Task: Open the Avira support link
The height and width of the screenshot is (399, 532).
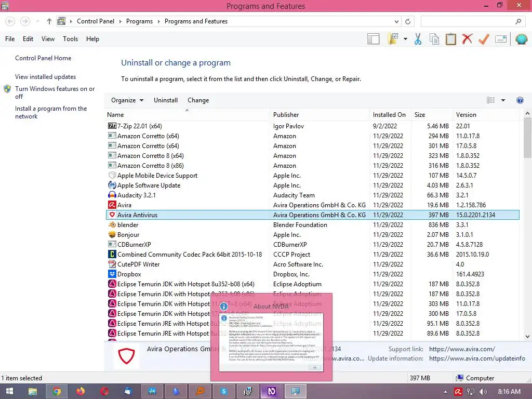Action: (462, 349)
